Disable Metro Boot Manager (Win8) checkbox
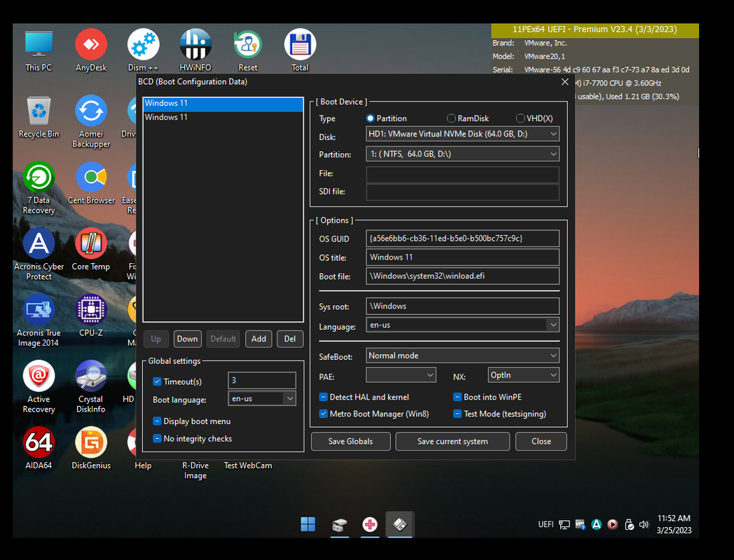This screenshot has width=734, height=560. tap(324, 414)
